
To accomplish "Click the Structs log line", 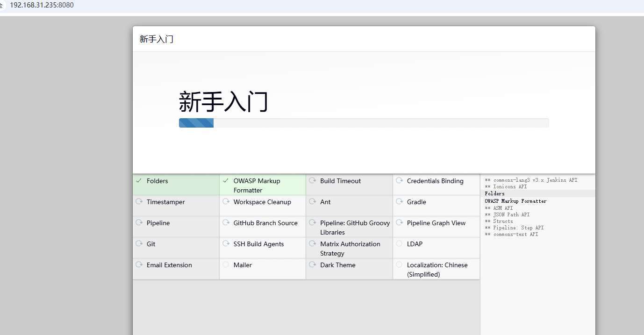I will click(x=499, y=221).
